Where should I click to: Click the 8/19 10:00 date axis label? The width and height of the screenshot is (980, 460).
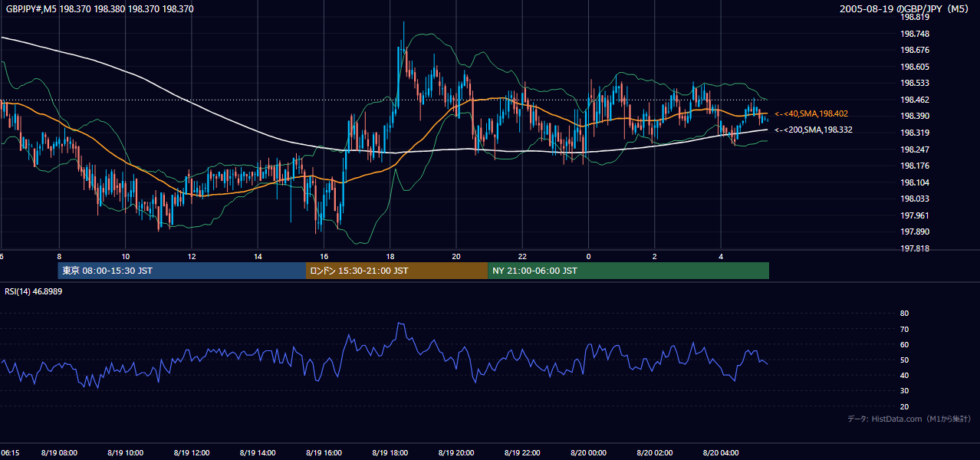pyautogui.click(x=125, y=453)
